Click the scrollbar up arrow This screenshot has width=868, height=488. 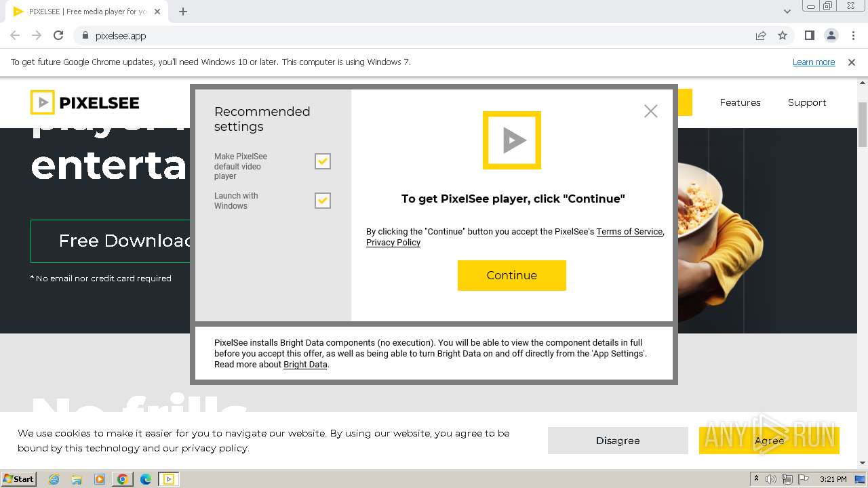pyautogui.click(x=863, y=82)
